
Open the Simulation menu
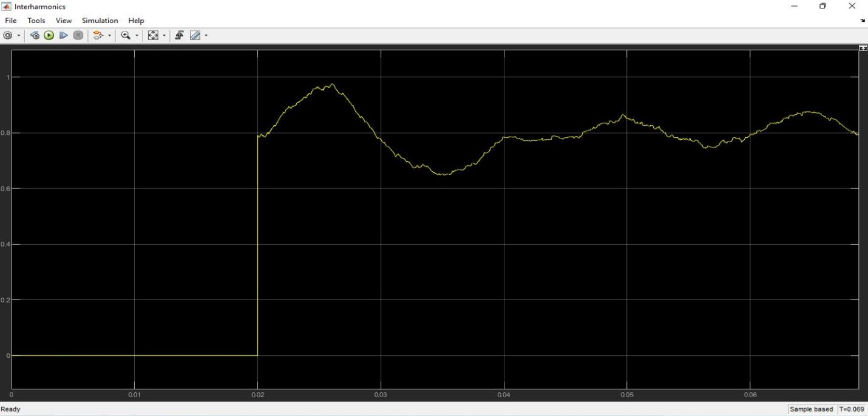click(100, 21)
